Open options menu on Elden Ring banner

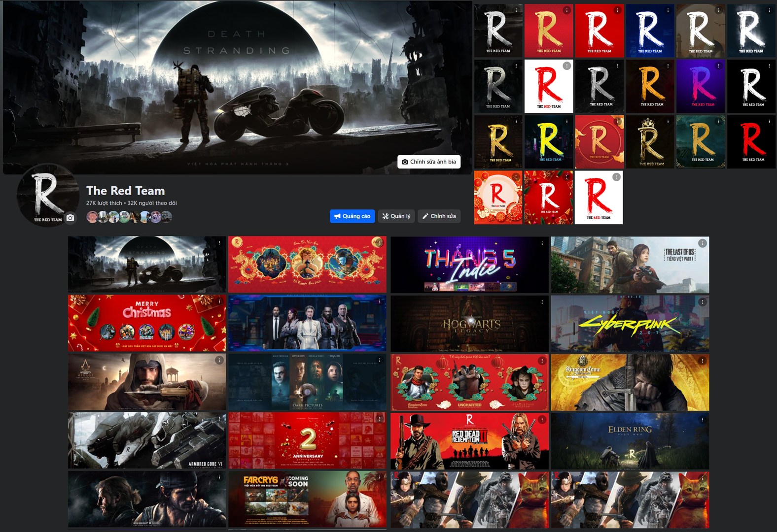(703, 420)
